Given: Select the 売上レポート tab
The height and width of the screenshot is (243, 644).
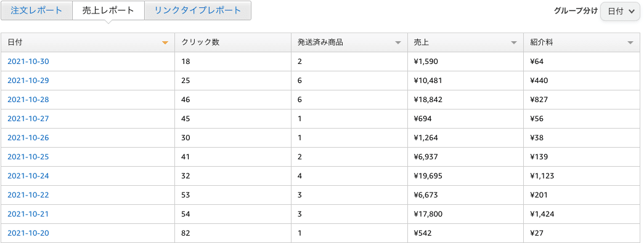Looking at the screenshot, I should point(108,10).
